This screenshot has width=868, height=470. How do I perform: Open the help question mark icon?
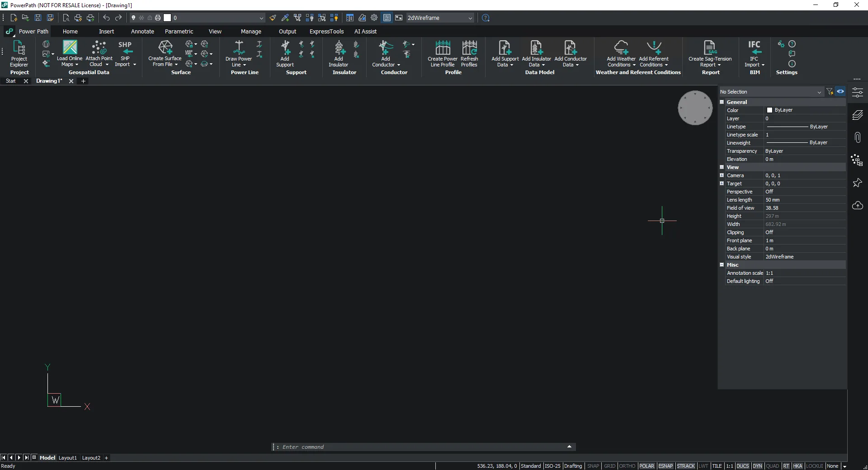pos(486,18)
